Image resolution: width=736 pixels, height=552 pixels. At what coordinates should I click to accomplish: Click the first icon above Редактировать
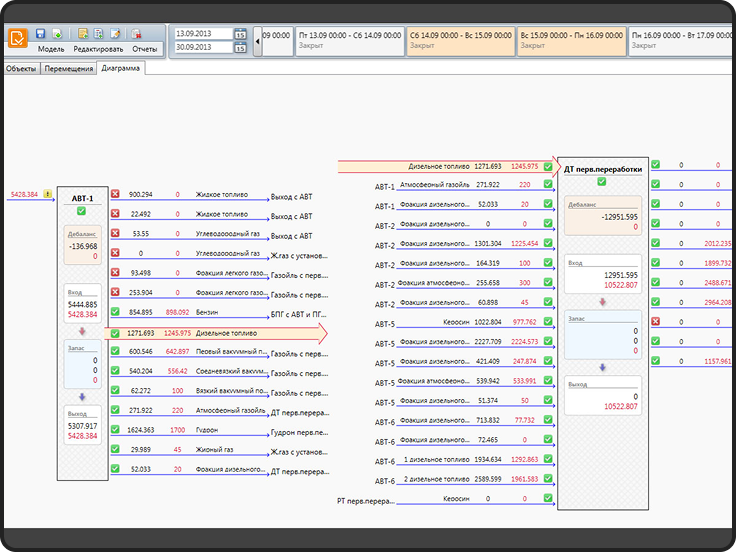[83, 34]
